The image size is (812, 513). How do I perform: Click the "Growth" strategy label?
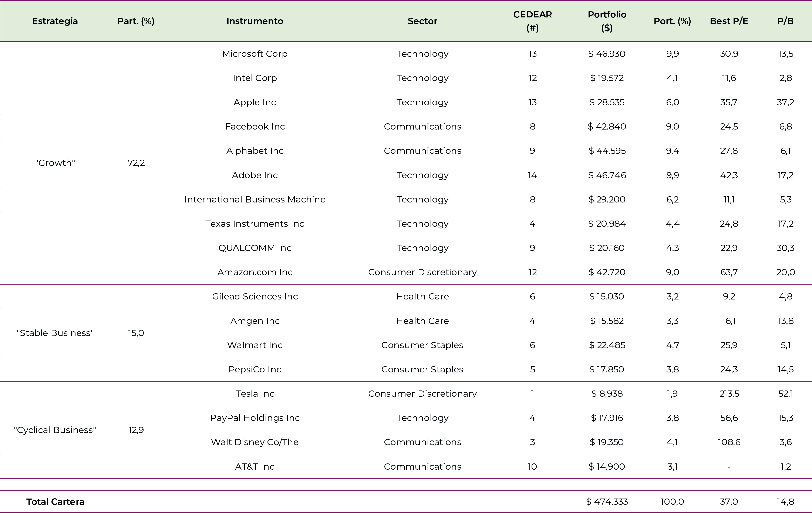(55, 163)
